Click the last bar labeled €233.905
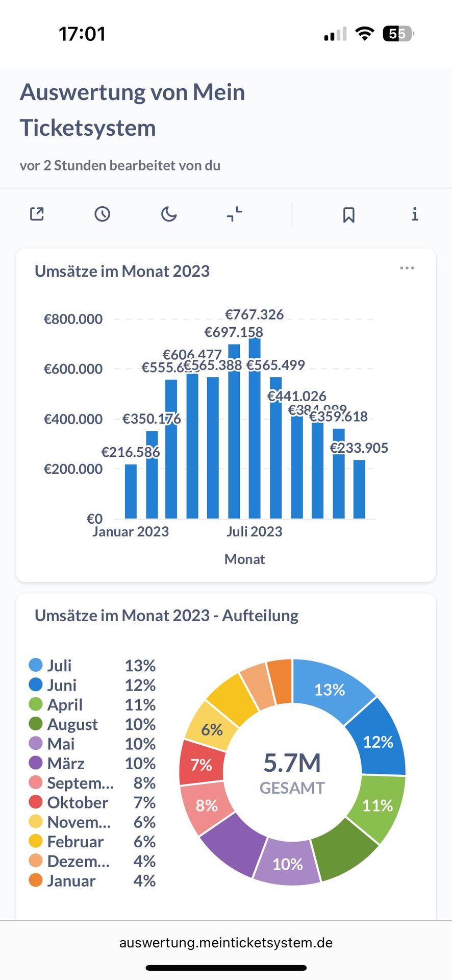This screenshot has width=452, height=980. click(359, 489)
